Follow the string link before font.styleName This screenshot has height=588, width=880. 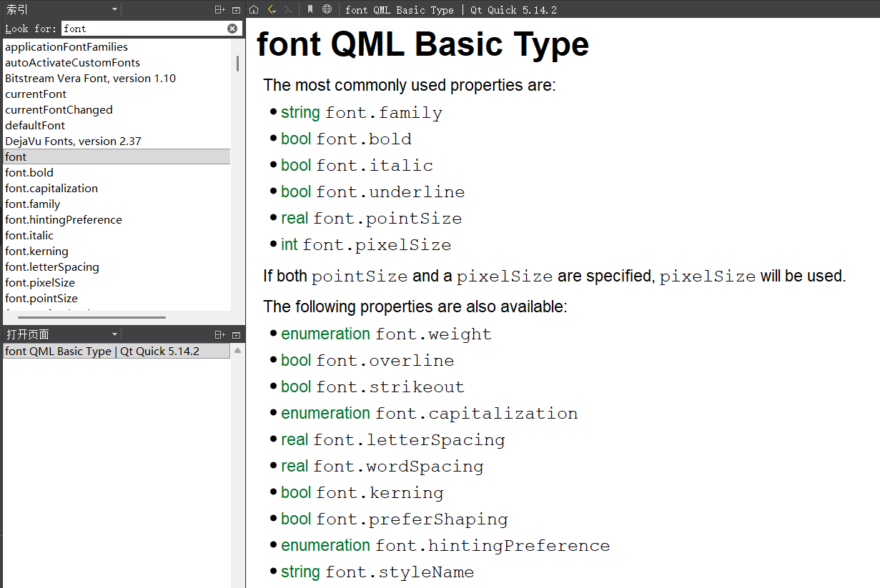click(300, 572)
